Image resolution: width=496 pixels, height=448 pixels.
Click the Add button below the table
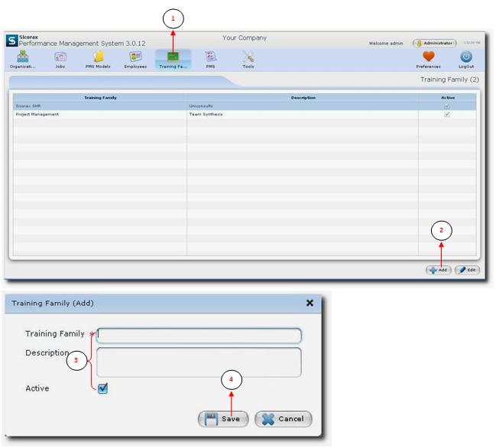(439, 270)
